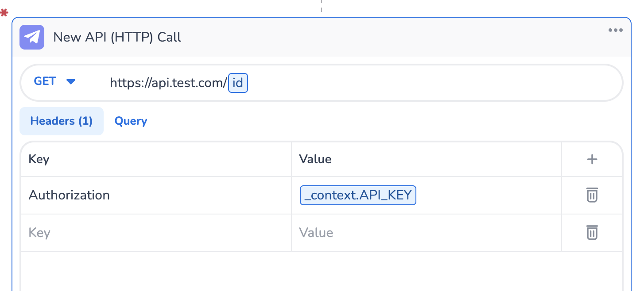
Task: Expand the HTTP method dropdown arrow
Action: 71,82
